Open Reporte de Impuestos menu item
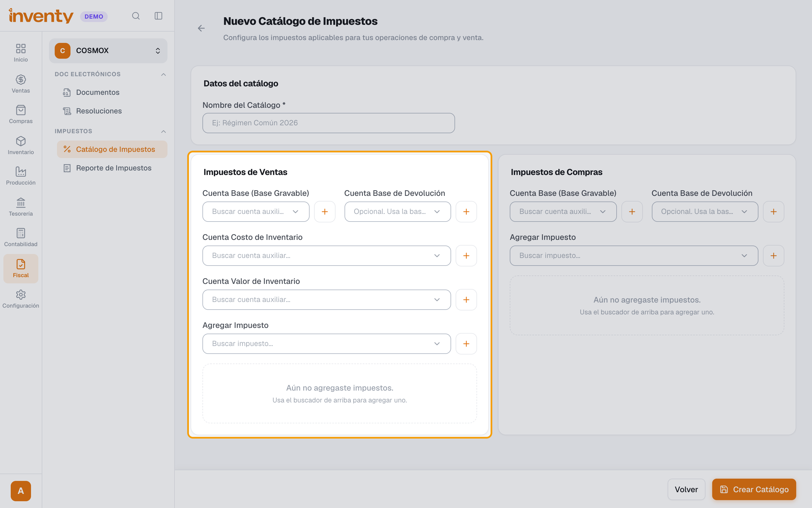This screenshot has width=812, height=508. [112, 168]
